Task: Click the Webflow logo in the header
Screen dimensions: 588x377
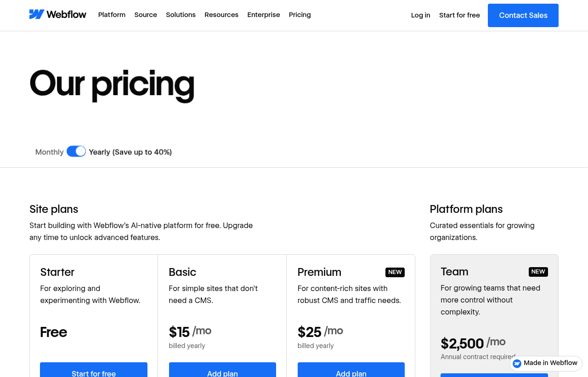Action: [x=58, y=15]
